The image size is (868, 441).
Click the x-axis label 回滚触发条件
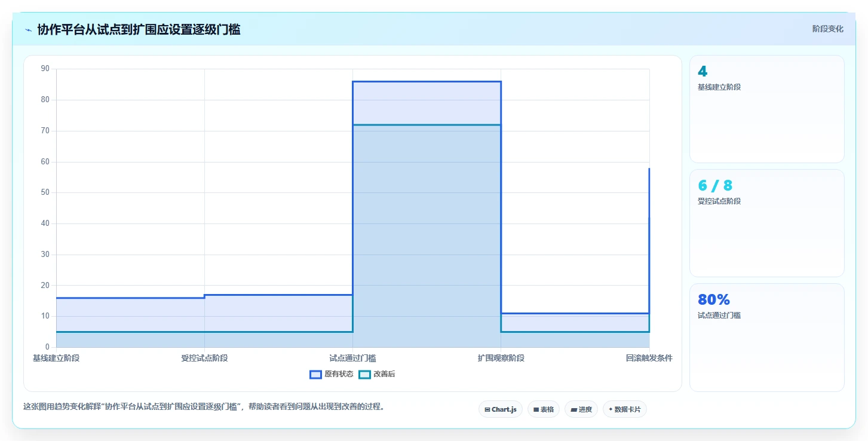pyautogui.click(x=649, y=358)
